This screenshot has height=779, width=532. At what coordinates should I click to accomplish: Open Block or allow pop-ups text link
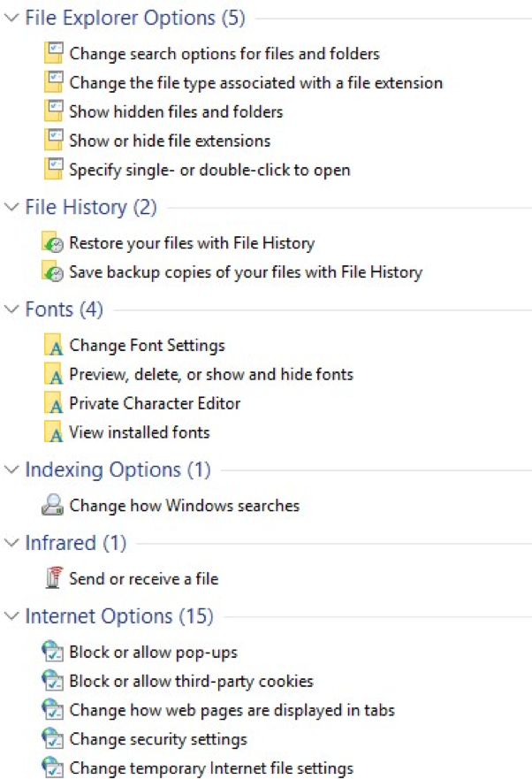coord(154,653)
